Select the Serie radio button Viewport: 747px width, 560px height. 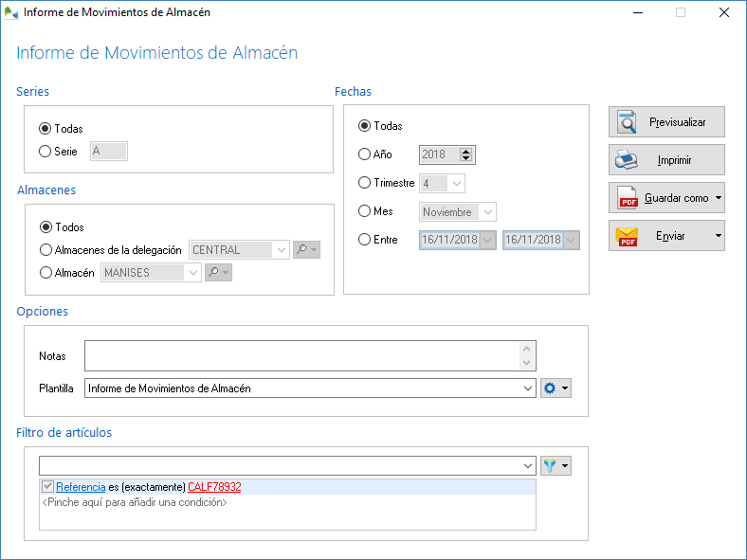45,152
